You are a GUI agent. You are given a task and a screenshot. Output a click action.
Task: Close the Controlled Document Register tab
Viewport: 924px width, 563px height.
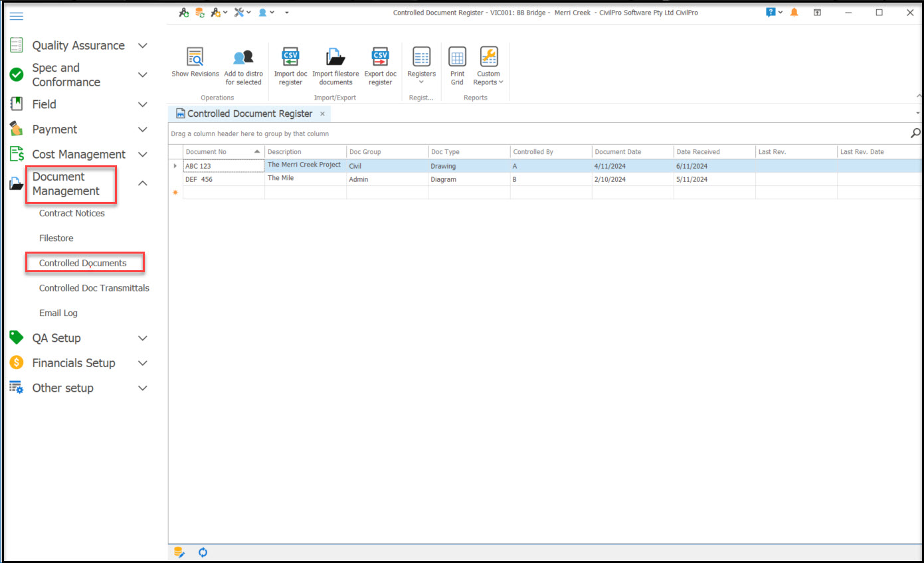click(x=322, y=114)
